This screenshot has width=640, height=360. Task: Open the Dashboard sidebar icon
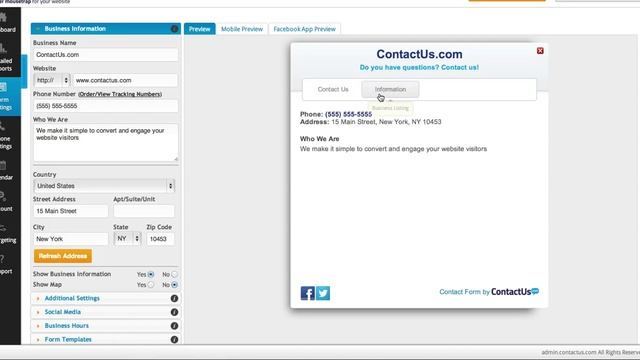tap(4, 18)
